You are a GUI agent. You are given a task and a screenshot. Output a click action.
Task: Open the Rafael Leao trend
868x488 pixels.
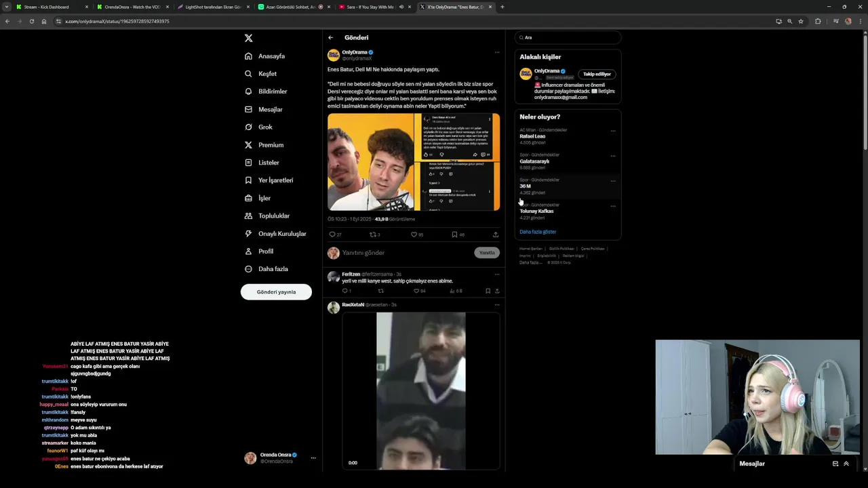532,136
